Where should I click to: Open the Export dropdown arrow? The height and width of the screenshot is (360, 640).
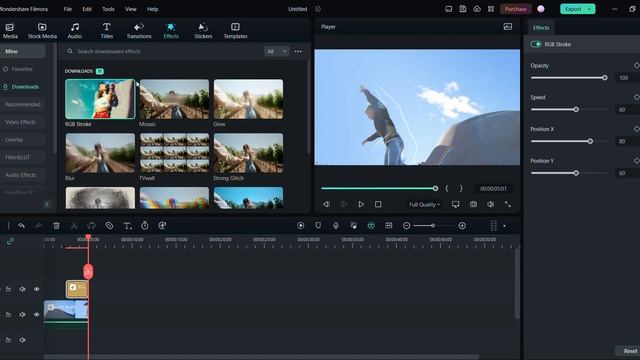coord(589,9)
